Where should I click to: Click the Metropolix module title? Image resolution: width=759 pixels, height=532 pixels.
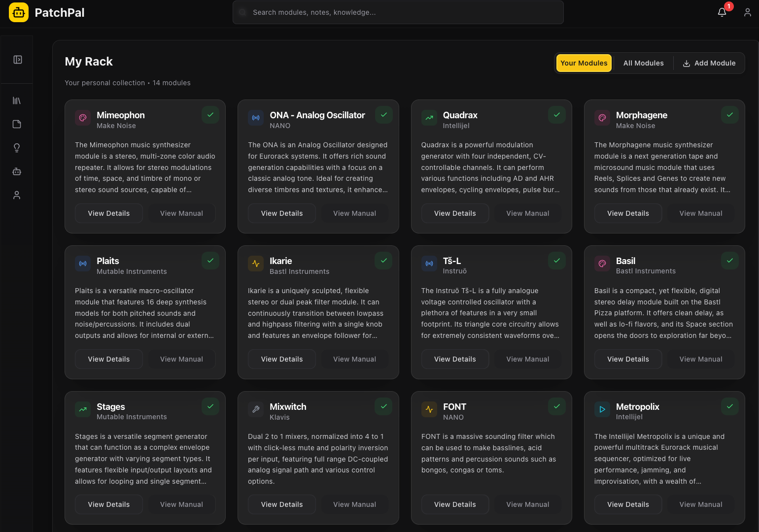pyautogui.click(x=638, y=406)
